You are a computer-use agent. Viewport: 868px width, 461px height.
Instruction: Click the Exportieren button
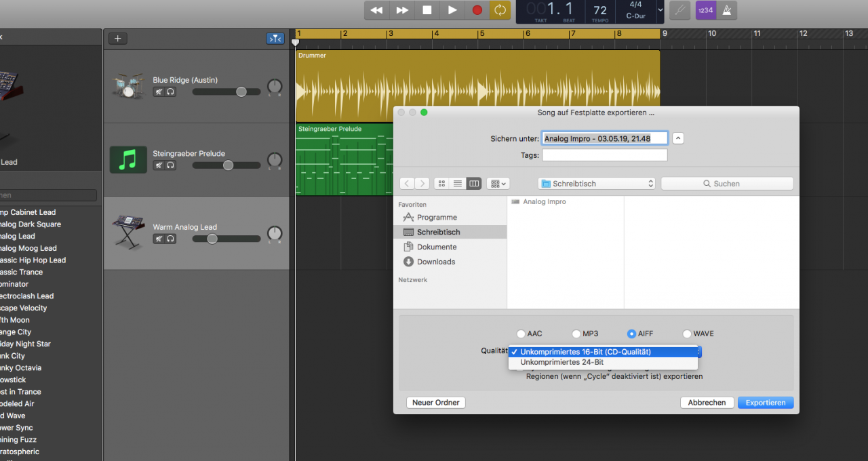click(765, 403)
